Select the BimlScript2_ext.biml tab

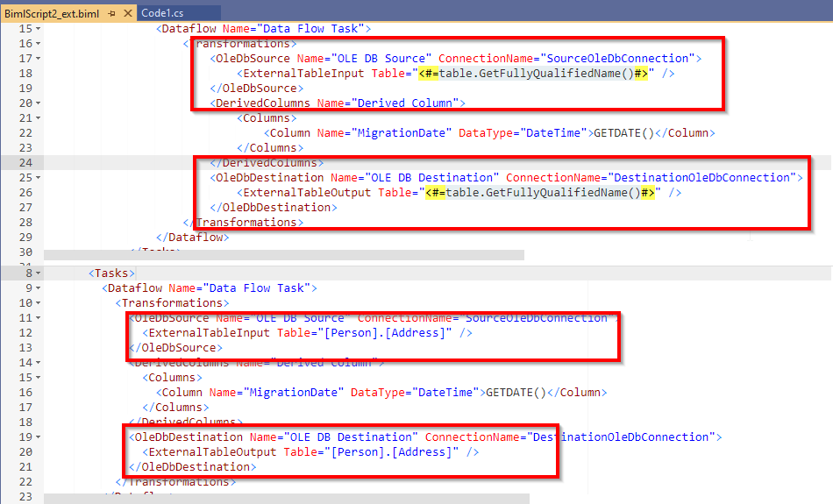tap(53, 13)
